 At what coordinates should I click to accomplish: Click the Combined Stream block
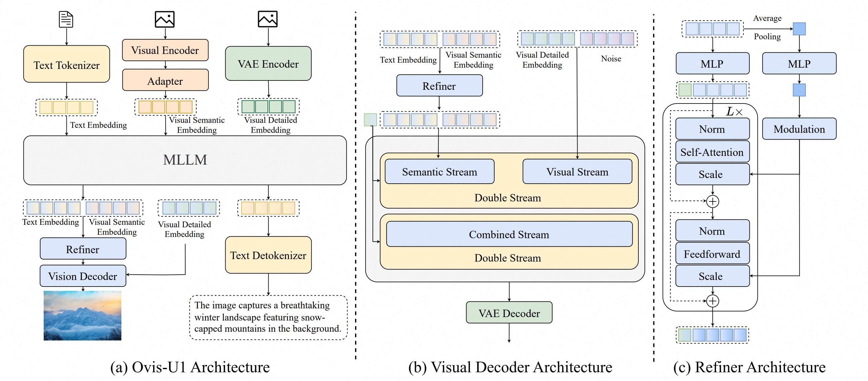[x=509, y=234]
